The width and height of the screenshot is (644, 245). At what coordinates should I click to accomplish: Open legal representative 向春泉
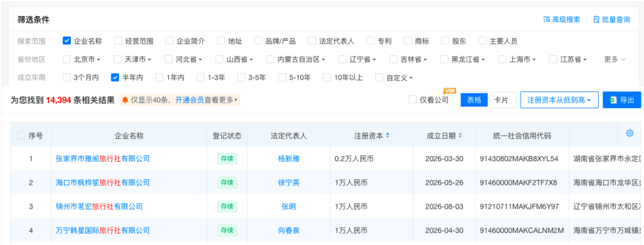pyautogui.click(x=289, y=230)
